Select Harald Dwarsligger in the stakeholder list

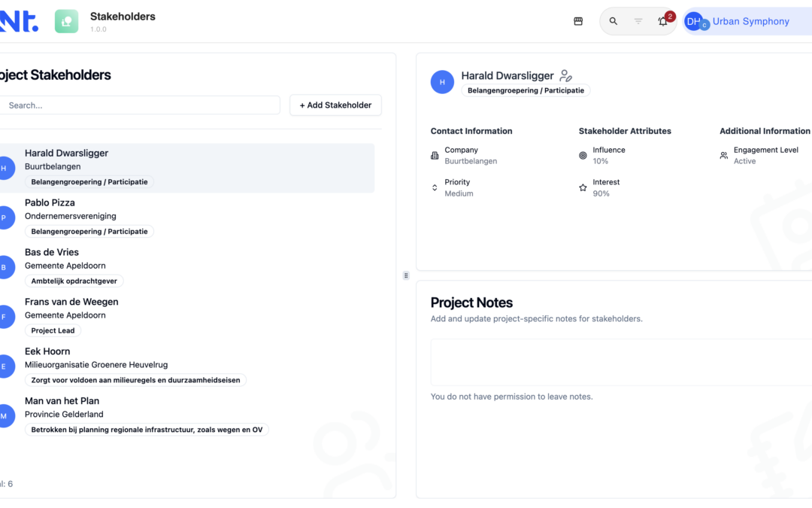[x=187, y=168]
